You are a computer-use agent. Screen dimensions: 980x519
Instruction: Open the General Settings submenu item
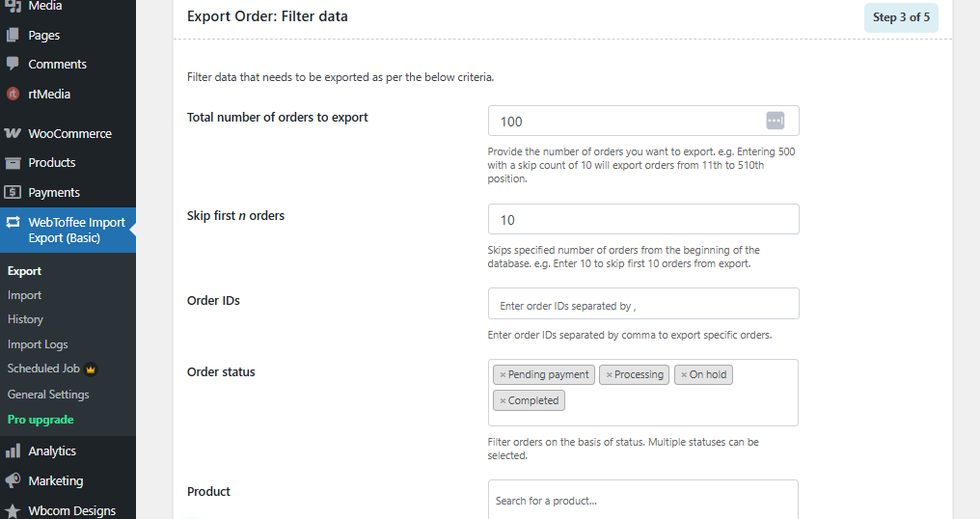(x=48, y=394)
